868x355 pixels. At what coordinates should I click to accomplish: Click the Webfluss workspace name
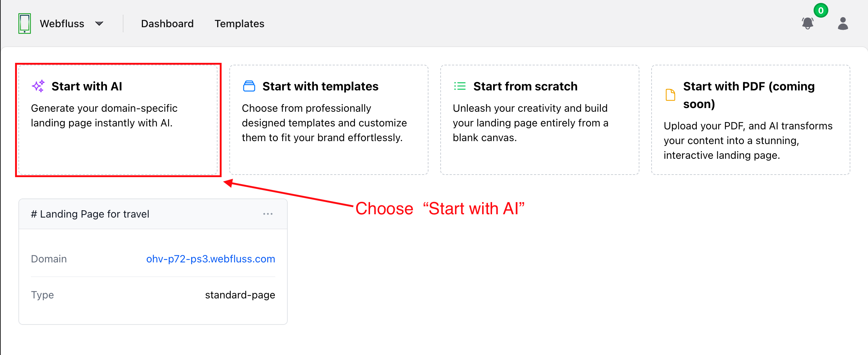[x=62, y=24]
